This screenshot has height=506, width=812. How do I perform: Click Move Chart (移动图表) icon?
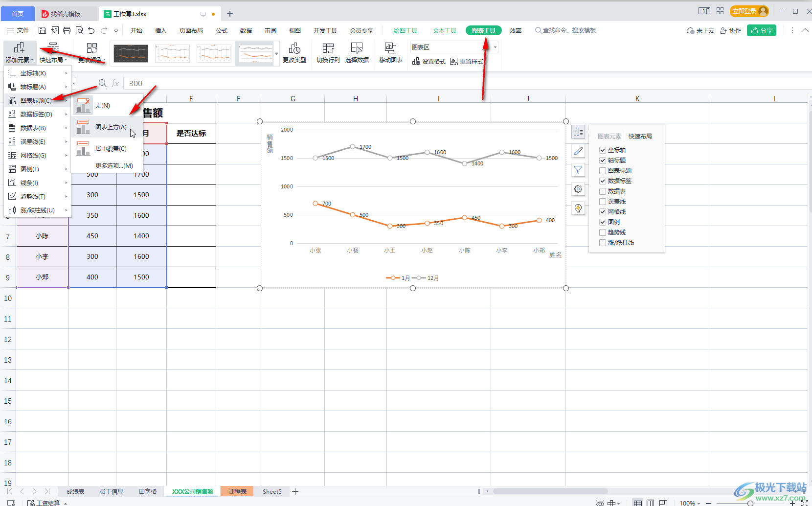[x=391, y=53]
